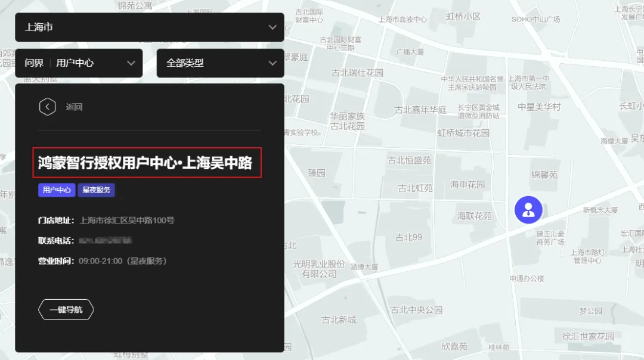Viewport: 644px width, 360px height.
Task: Click the 古北恒盛苑 map label
Action: (409, 160)
